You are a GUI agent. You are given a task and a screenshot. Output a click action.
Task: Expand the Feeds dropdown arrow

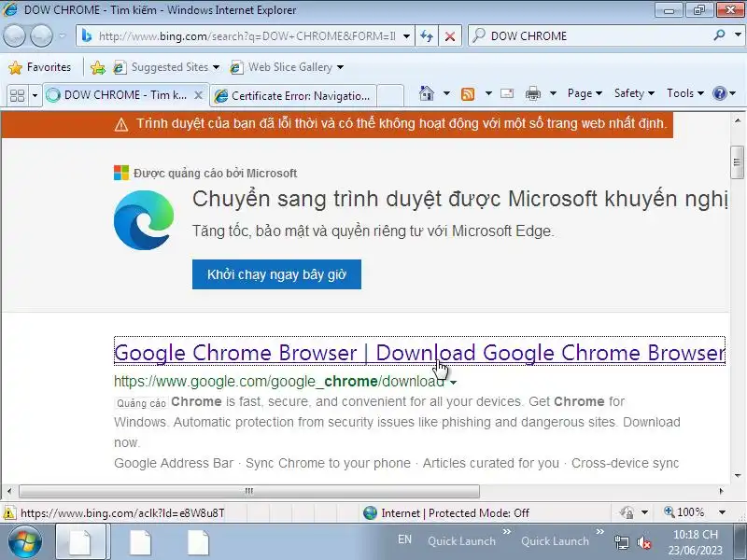coord(488,93)
